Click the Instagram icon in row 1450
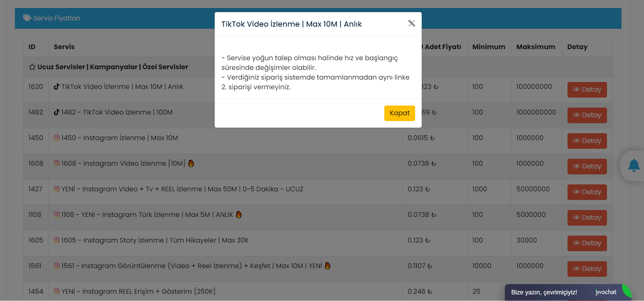This screenshot has width=644, height=301. pos(57,138)
